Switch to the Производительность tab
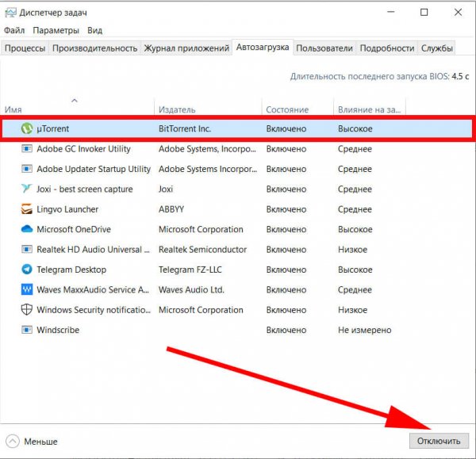476x459 pixels. (95, 48)
